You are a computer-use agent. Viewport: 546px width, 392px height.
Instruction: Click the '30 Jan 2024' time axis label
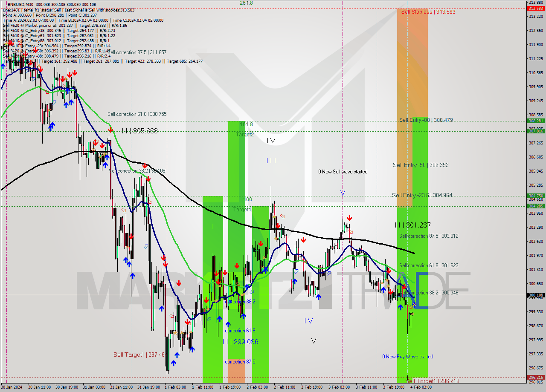coord(12,387)
